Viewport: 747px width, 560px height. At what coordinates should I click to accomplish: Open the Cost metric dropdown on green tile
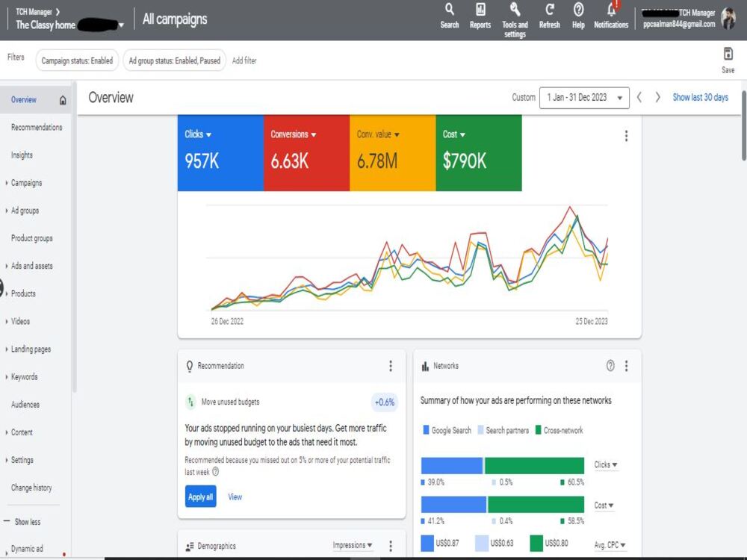[454, 134]
